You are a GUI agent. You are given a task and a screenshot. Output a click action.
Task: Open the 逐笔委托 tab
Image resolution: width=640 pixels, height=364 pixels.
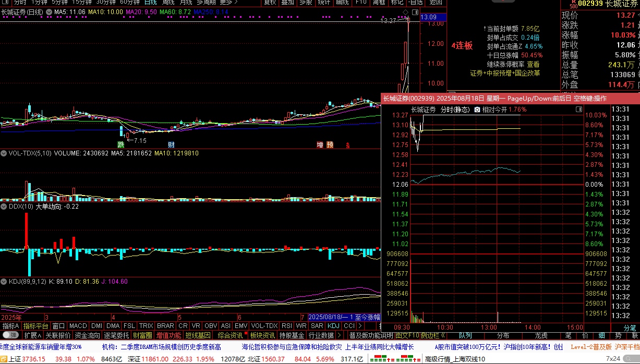pos(116,335)
